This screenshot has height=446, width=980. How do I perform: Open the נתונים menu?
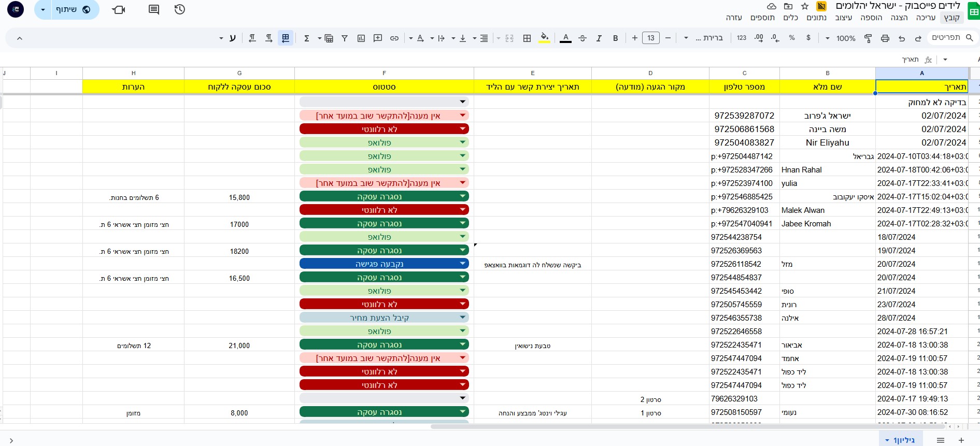tap(816, 18)
